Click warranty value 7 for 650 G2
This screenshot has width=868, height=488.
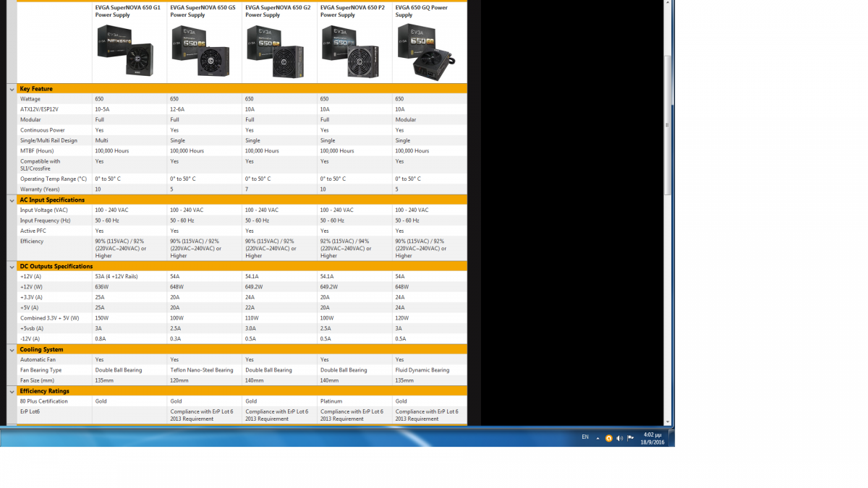(x=247, y=189)
